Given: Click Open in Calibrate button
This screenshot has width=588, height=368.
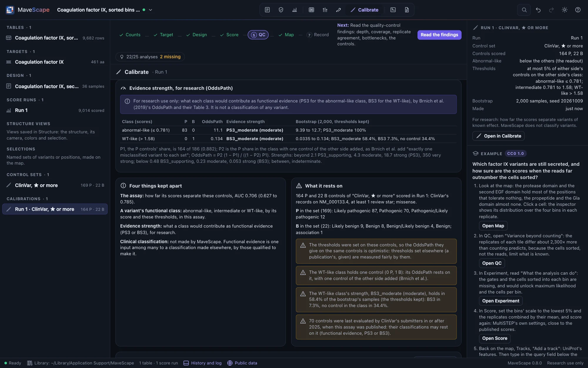Looking at the screenshot, I should [x=498, y=136].
